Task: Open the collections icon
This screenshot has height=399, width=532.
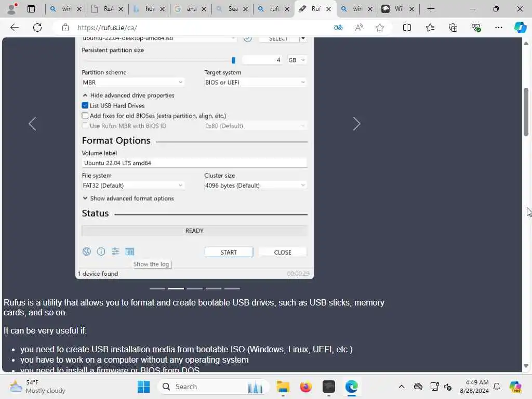Action: (x=453, y=28)
